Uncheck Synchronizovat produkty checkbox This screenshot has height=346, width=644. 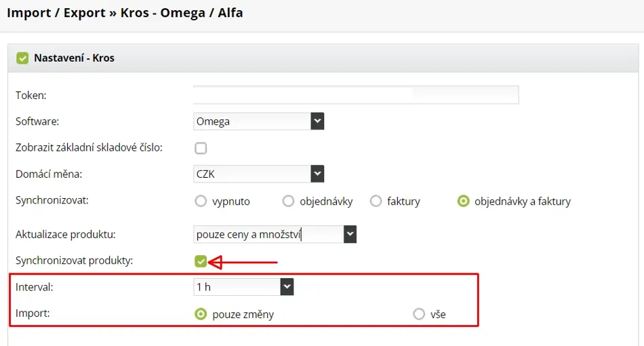(201, 261)
